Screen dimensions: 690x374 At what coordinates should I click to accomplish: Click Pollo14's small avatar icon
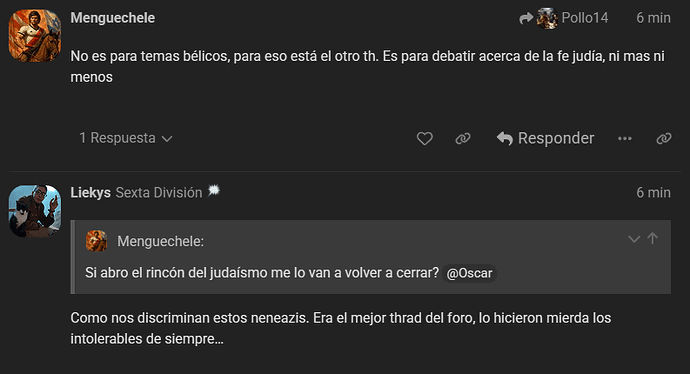547,18
